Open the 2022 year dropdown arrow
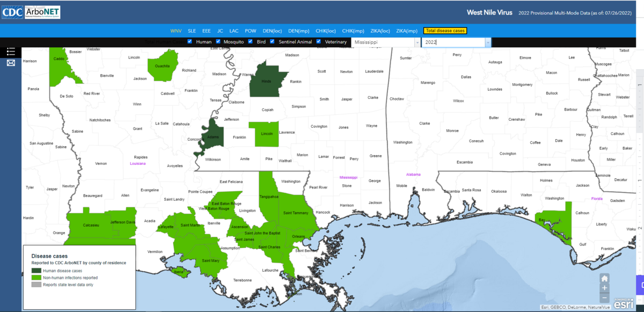Screen dimensions: 644x312 (x=488, y=42)
